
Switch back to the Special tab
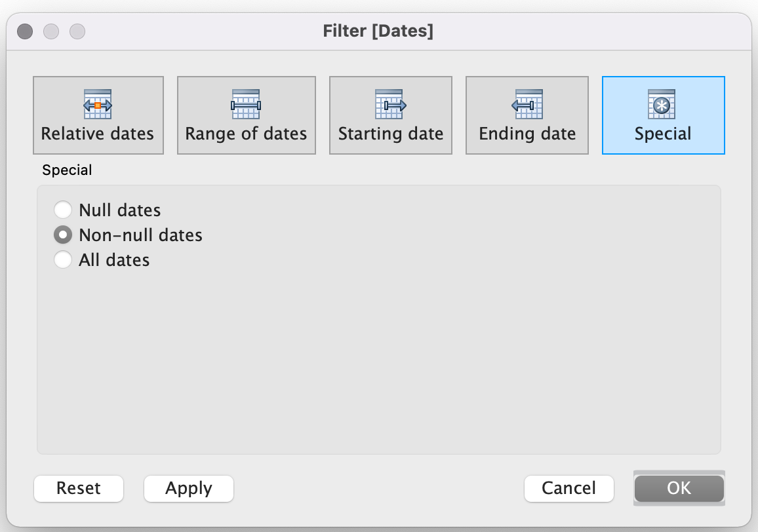(x=663, y=115)
